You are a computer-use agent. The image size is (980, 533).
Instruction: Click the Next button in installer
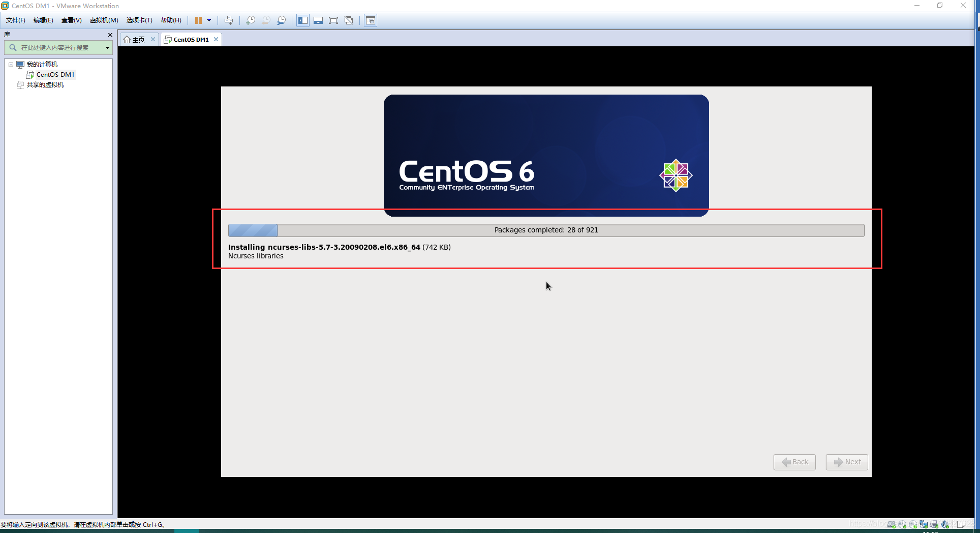847,462
